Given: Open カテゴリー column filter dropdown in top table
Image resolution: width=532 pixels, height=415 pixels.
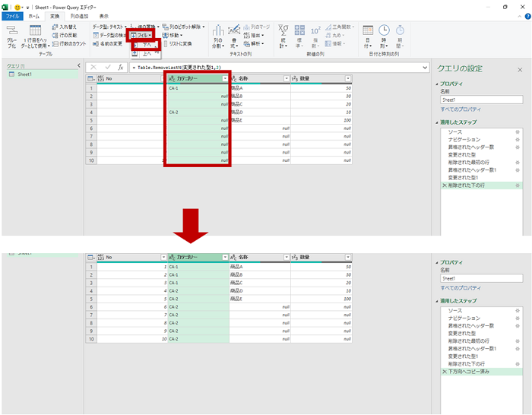Looking at the screenshot, I should click(226, 78).
